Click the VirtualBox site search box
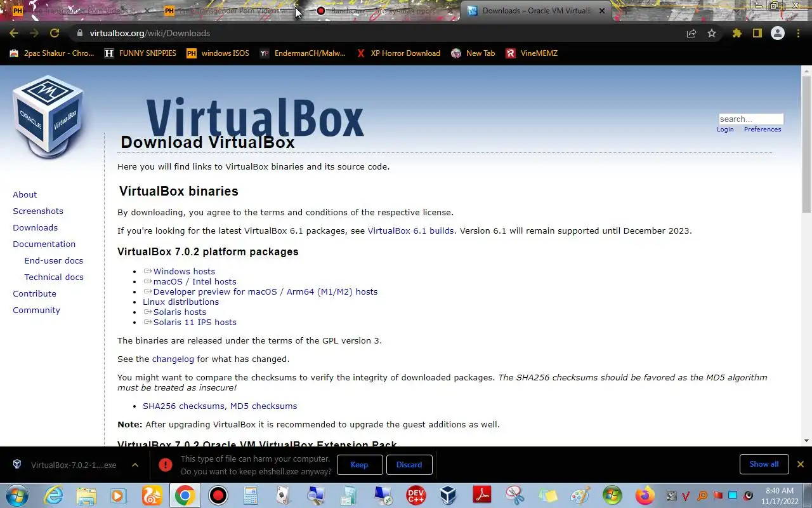This screenshot has width=812, height=508. tap(751, 119)
